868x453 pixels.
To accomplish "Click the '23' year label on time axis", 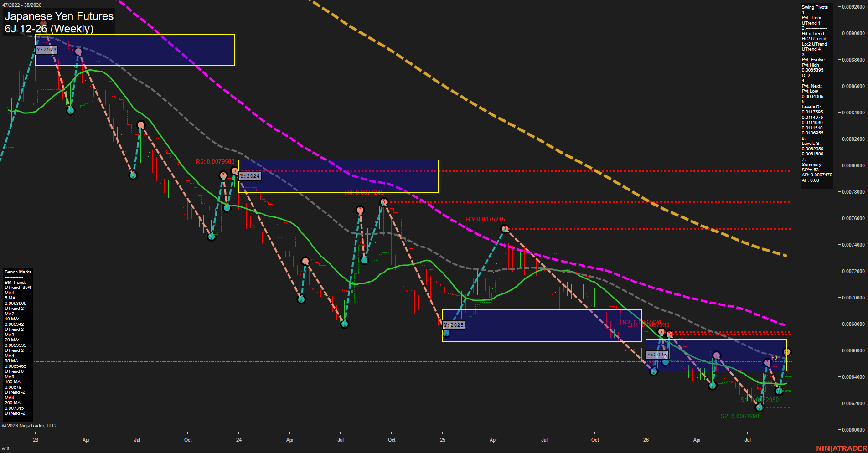I will (x=36, y=440).
